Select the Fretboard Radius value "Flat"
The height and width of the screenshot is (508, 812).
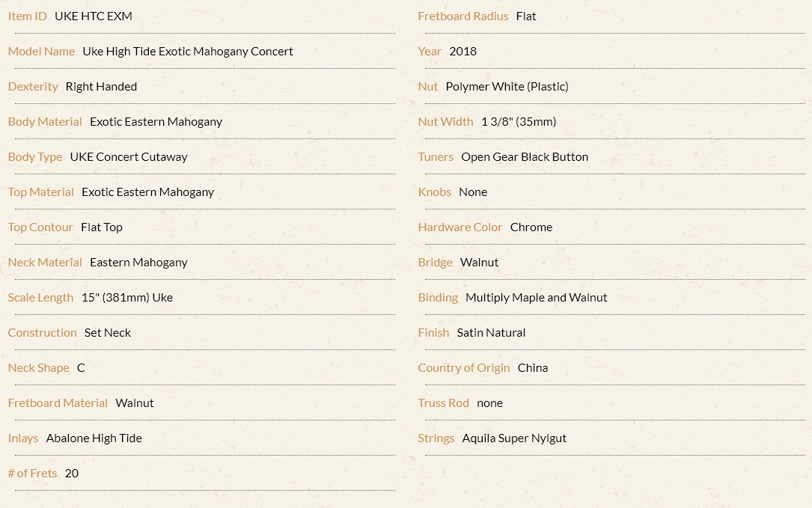click(526, 16)
